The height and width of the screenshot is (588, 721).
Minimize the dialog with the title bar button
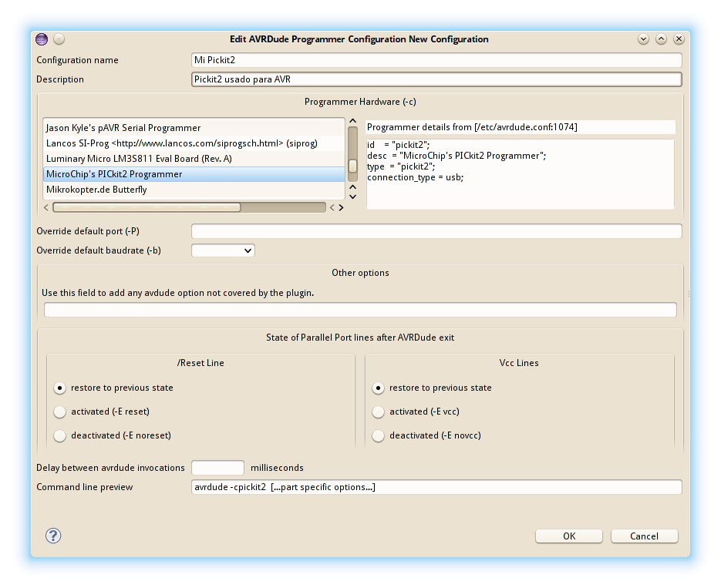pos(643,39)
